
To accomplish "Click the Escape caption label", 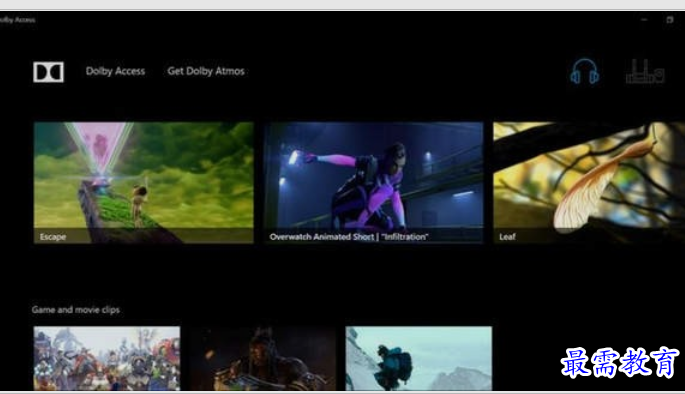I will point(53,237).
